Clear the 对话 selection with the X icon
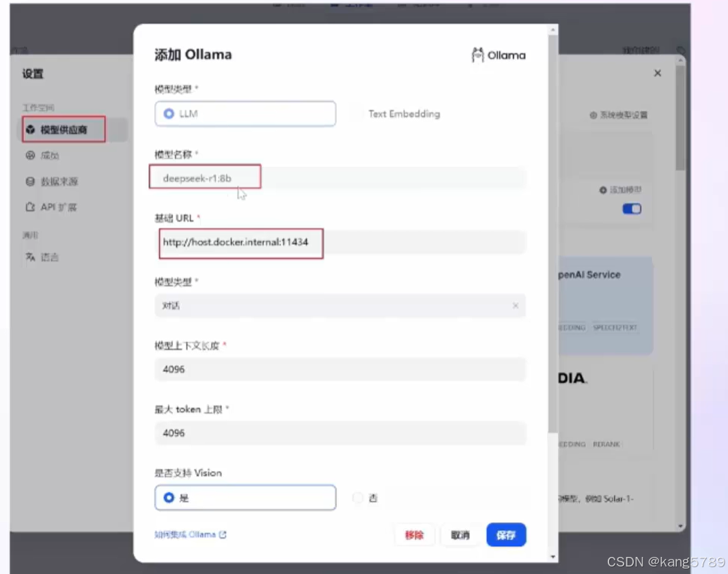The width and height of the screenshot is (728, 574). (x=516, y=305)
